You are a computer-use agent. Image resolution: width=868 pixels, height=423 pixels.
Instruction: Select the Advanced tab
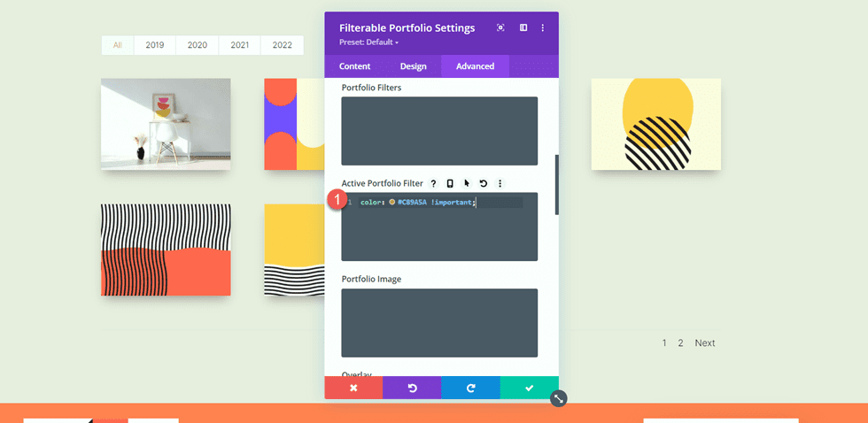coord(475,66)
